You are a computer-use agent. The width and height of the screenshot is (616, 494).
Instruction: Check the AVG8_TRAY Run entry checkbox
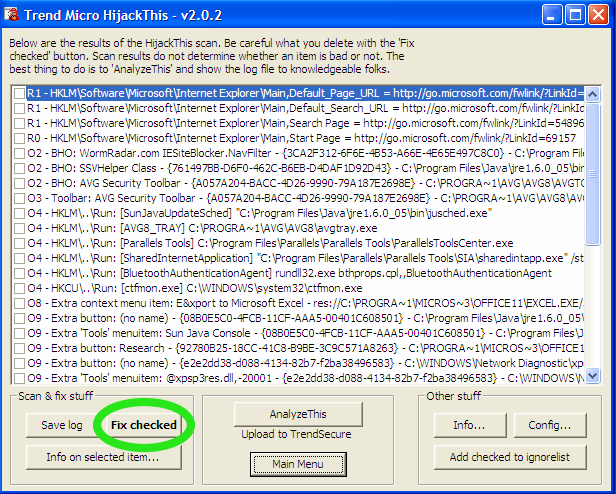pos(19,228)
